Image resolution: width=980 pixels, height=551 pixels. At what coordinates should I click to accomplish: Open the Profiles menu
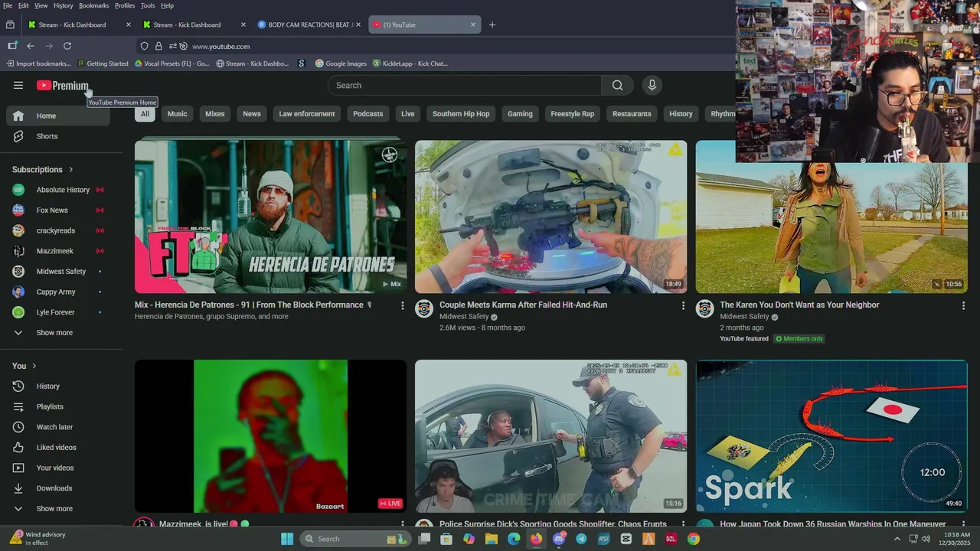coord(125,5)
